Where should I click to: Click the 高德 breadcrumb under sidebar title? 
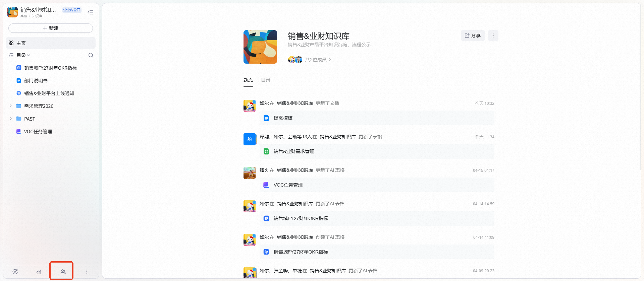[x=23, y=16]
